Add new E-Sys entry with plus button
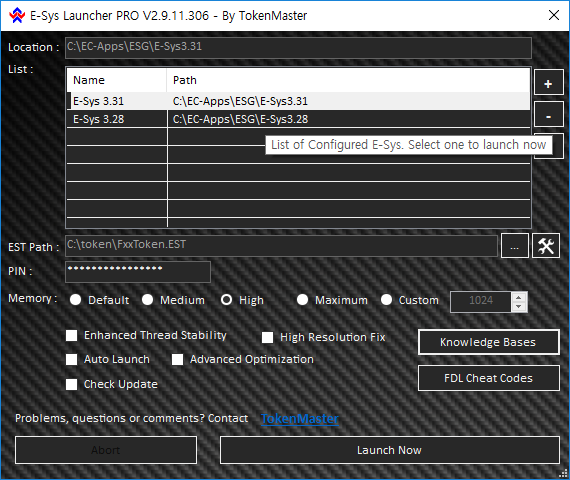This screenshot has height=480, width=570. 549,83
